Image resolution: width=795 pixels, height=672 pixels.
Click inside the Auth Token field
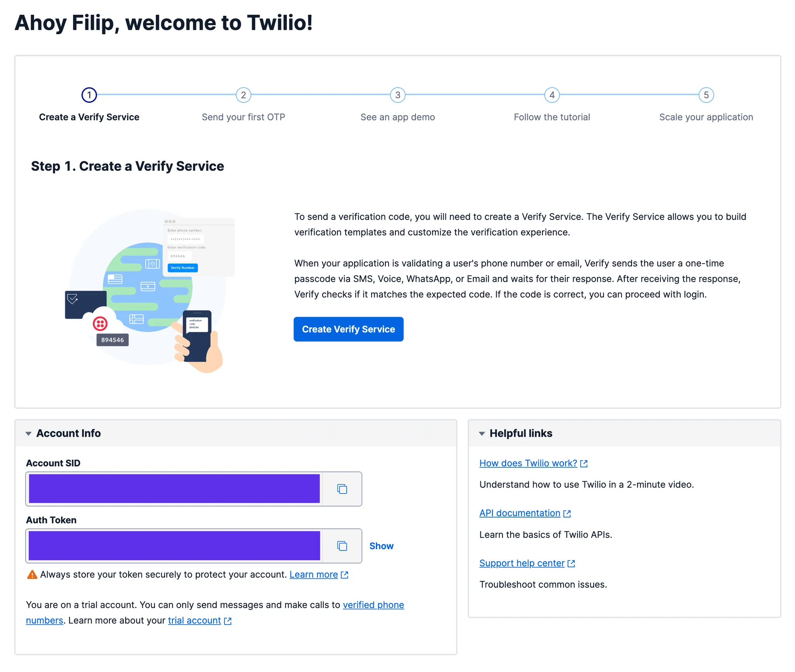click(x=174, y=546)
